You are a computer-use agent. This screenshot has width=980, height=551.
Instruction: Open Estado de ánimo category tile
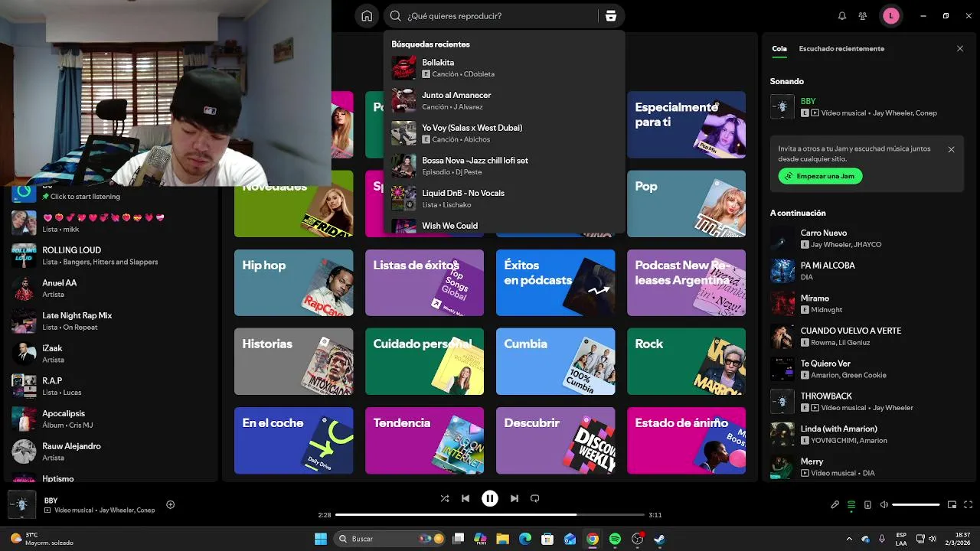point(686,440)
